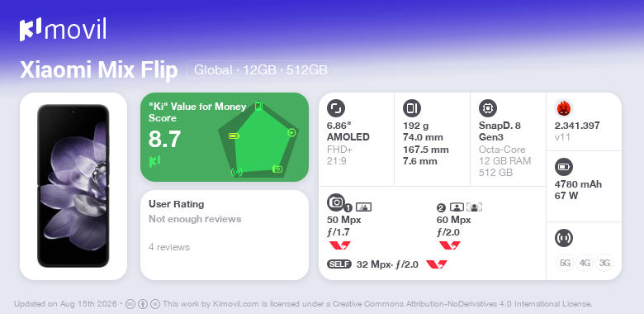Click the Xiaomi Mix Flip phone image

(73, 186)
